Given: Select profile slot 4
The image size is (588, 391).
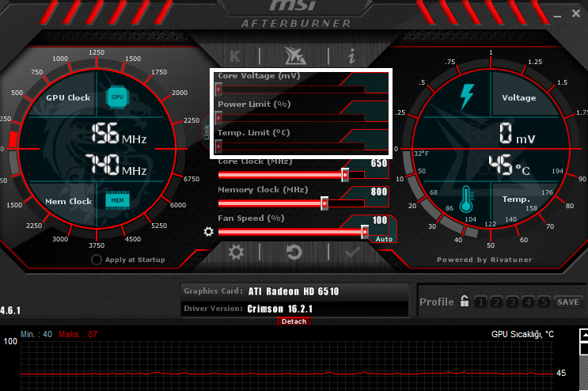Looking at the screenshot, I should coord(528,302).
